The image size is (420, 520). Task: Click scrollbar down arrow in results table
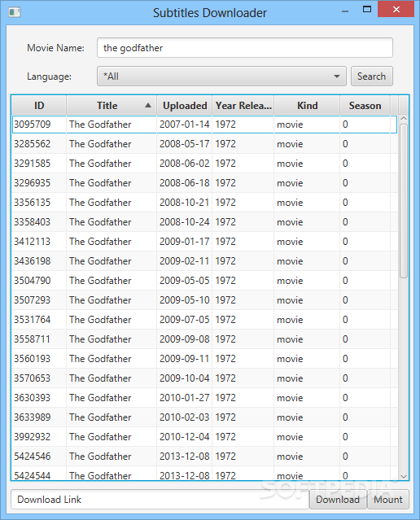click(x=404, y=476)
